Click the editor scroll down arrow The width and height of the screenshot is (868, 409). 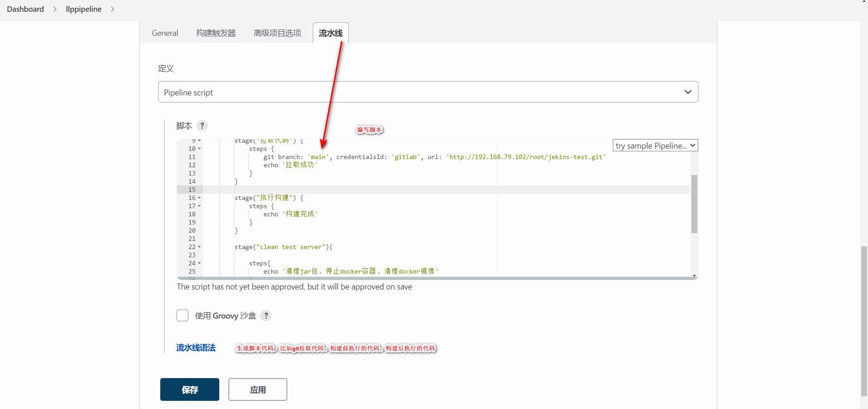point(694,275)
